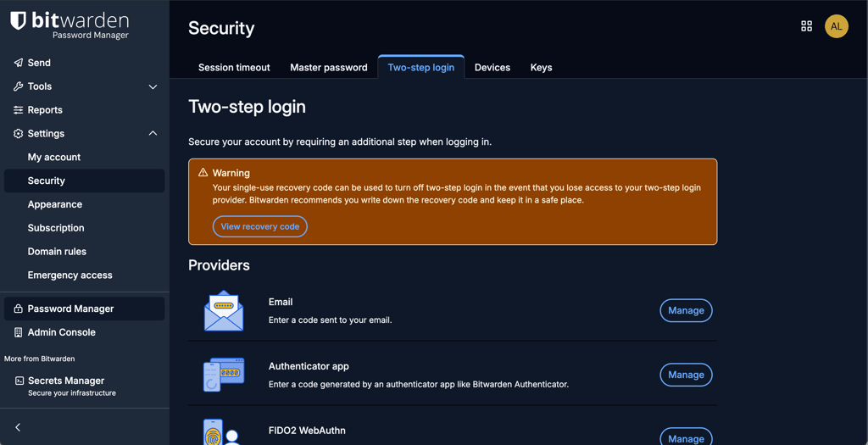
Task: Click the Reports sliders icon
Action: [19, 109]
